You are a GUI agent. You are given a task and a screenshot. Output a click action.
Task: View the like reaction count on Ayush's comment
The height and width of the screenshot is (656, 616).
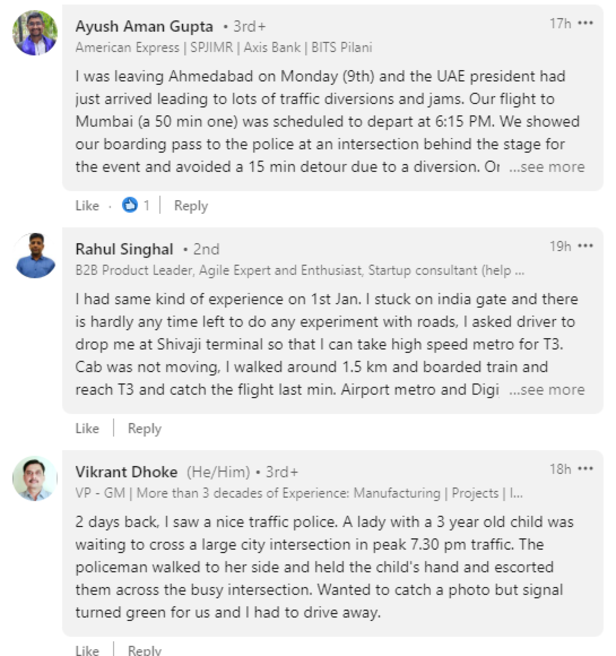[x=136, y=206]
